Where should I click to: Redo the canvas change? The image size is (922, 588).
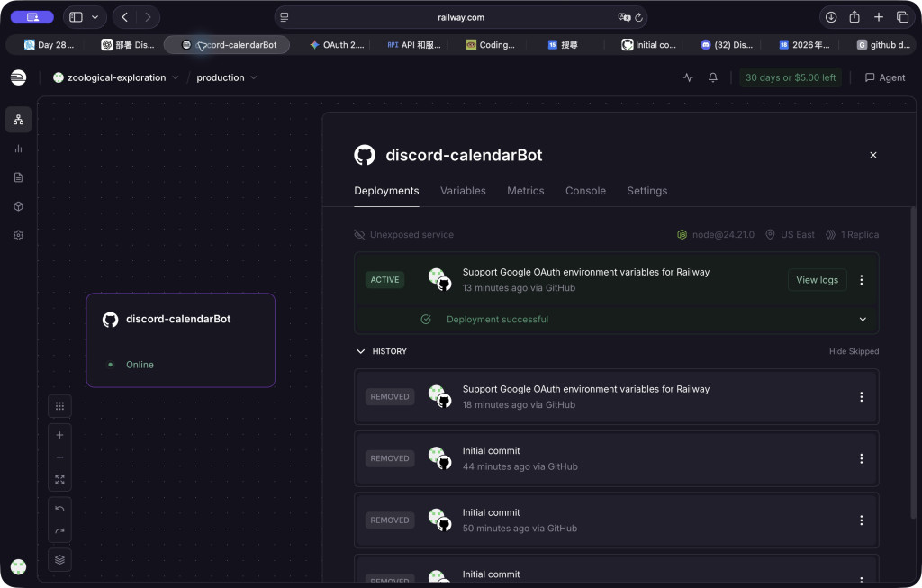pos(59,531)
